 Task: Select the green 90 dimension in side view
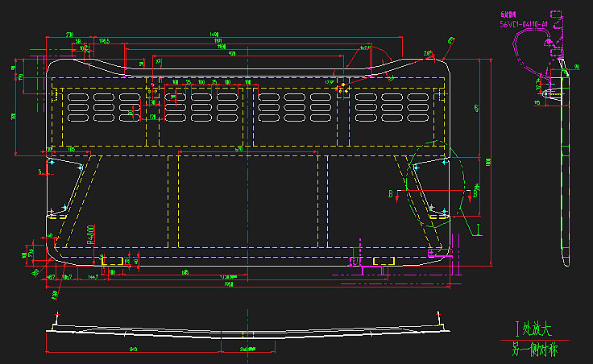click(x=577, y=67)
